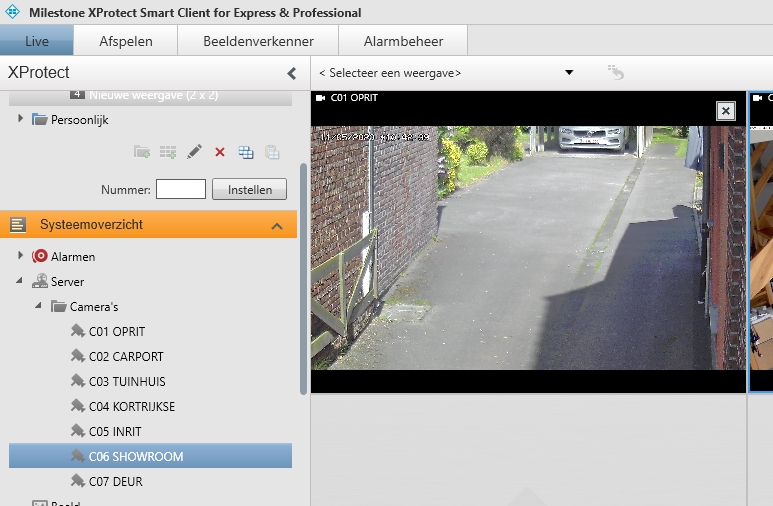Click the paste view icon

point(272,152)
